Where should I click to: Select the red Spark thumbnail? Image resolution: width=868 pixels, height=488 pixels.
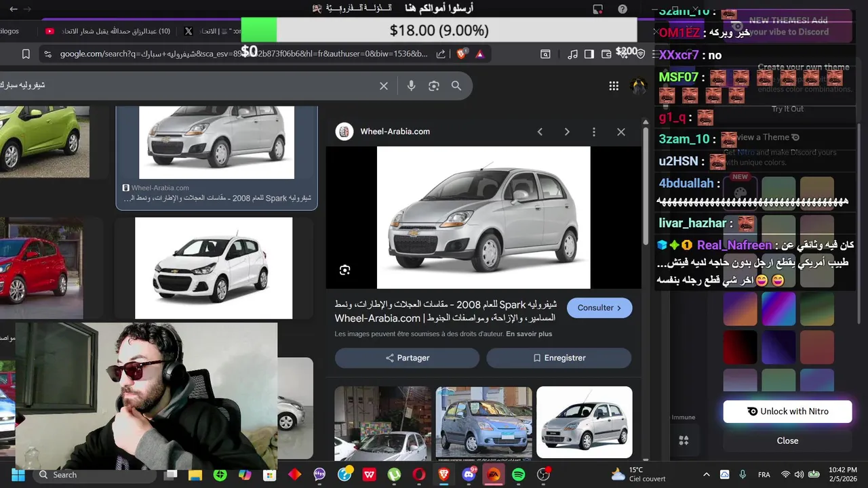click(41, 268)
